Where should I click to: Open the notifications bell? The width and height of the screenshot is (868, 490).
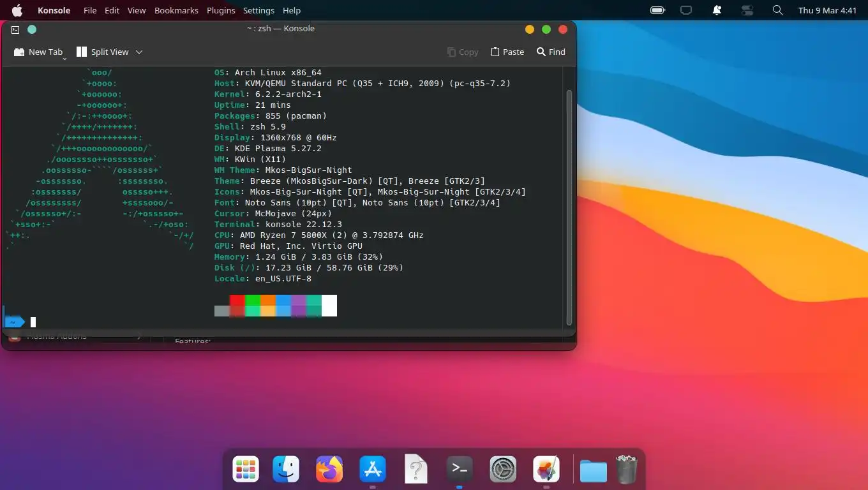pos(717,10)
